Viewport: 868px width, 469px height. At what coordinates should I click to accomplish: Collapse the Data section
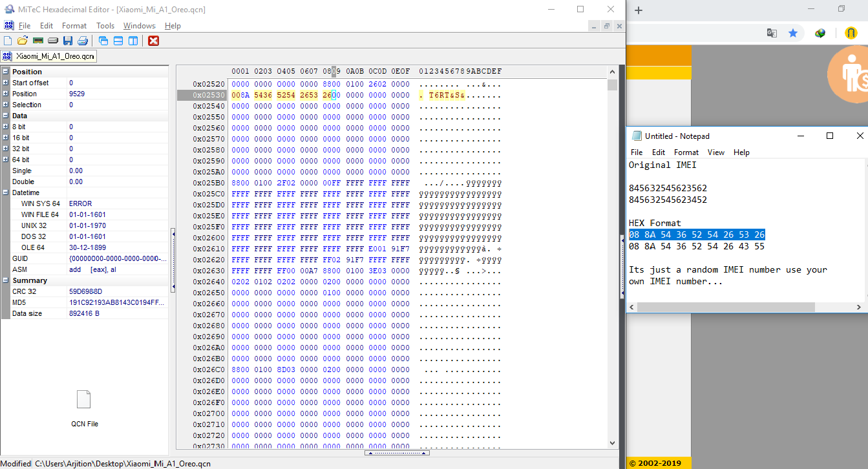(6, 116)
